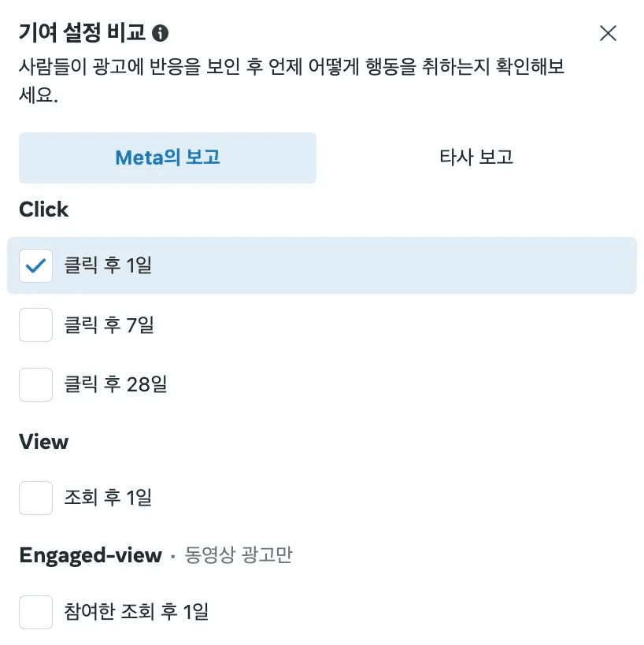The width and height of the screenshot is (644, 645).
Task: Click the description text starting 사람들이 광고에
Action: click(291, 67)
